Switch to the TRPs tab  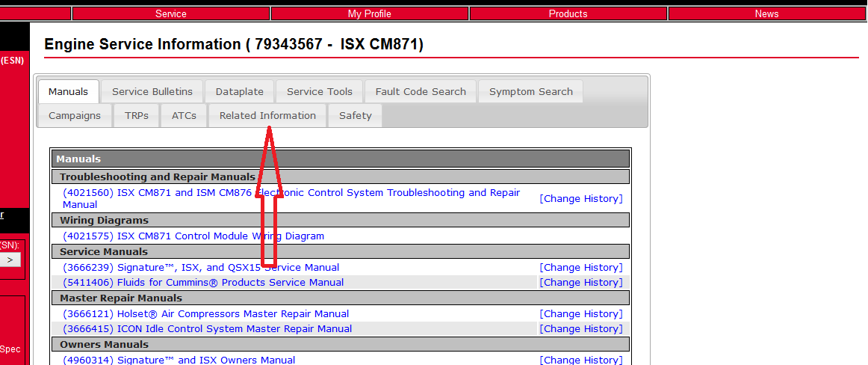(x=137, y=116)
